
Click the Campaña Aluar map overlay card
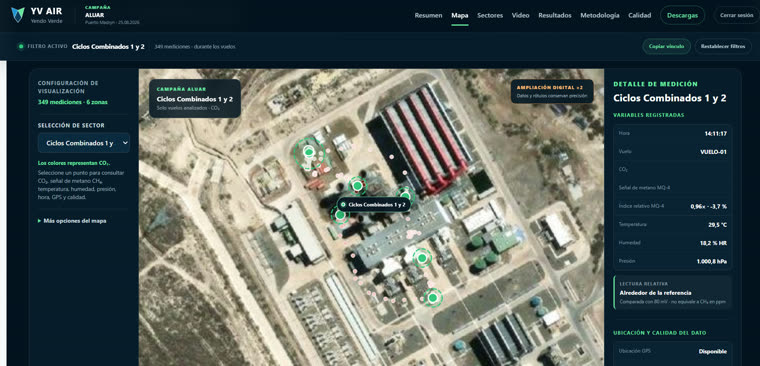pyautogui.click(x=195, y=98)
